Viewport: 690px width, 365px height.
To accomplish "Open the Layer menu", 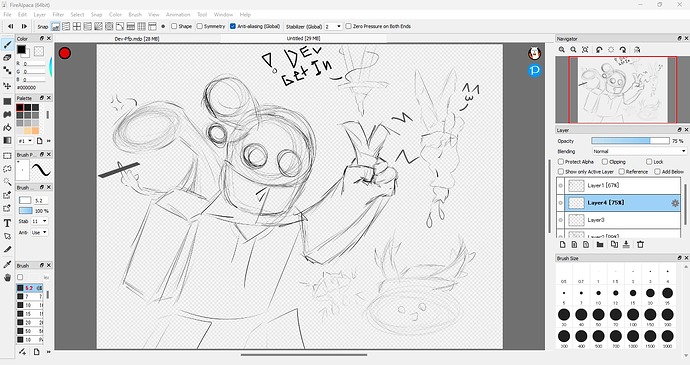I will pos(40,15).
